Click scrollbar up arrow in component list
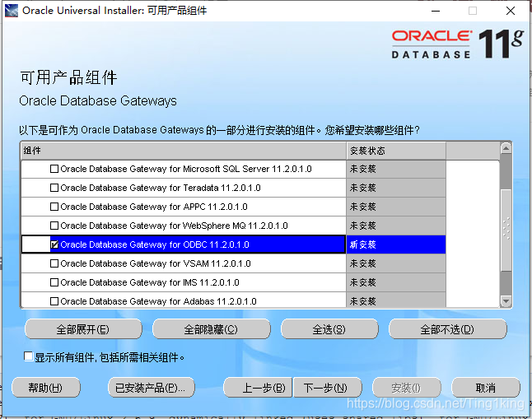Viewport: 532px width, 419px height. click(506, 148)
